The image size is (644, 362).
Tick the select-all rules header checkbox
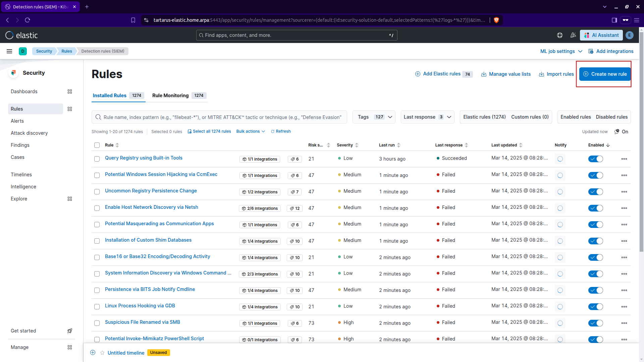97,145
